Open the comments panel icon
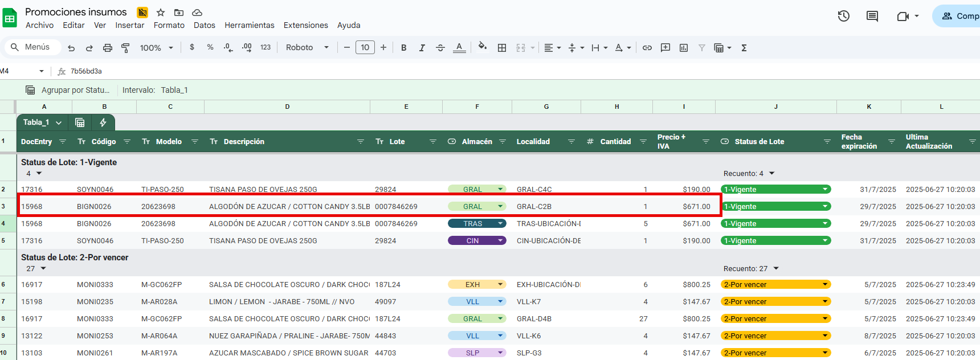Screen dimensions: 980x360 tap(872, 16)
